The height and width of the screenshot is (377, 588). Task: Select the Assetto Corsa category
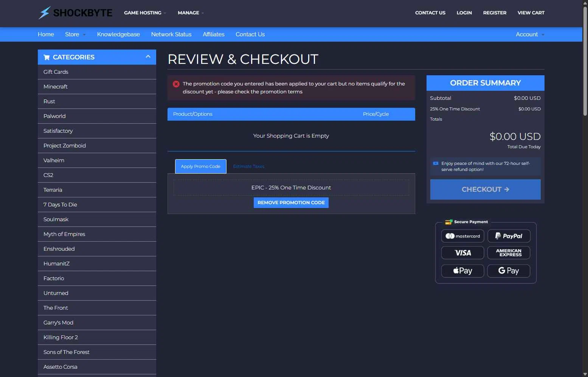tap(97, 367)
